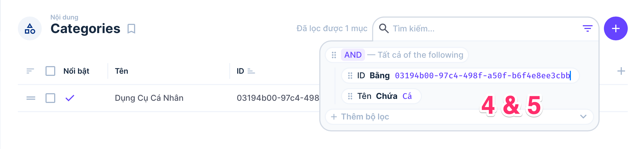The image size is (644, 149).
Task: Select all rows checkbox in header
Action: (x=50, y=71)
